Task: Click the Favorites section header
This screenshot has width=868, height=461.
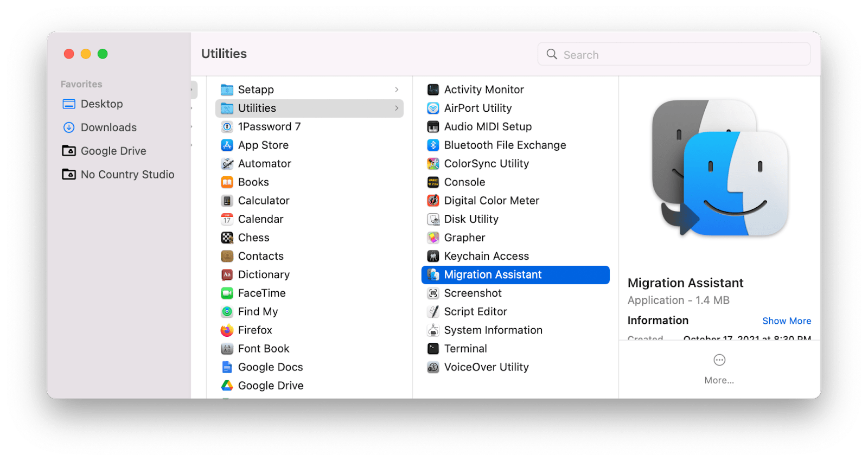Action: (81, 84)
